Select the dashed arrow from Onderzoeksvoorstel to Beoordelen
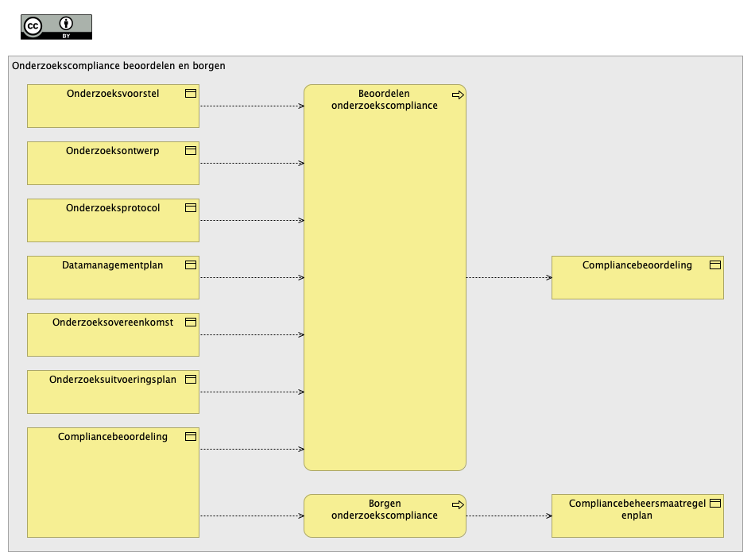Screen dimensions: 751x560 pos(252,106)
